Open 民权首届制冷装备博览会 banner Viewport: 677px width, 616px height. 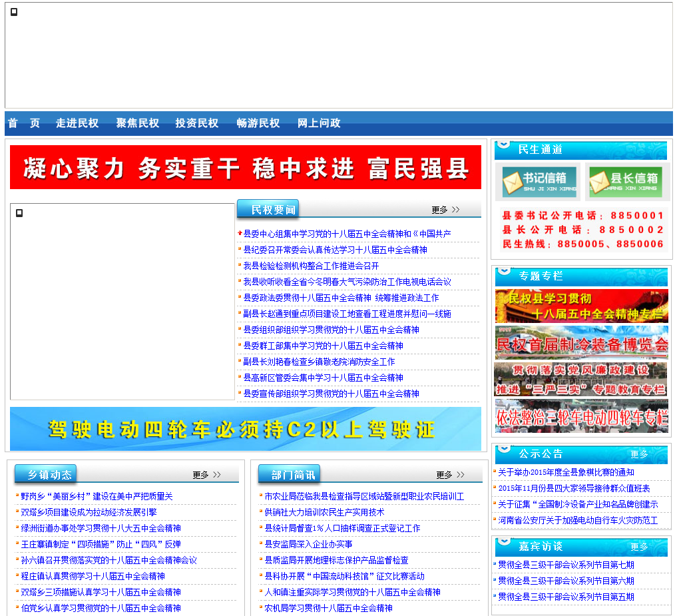click(582, 343)
